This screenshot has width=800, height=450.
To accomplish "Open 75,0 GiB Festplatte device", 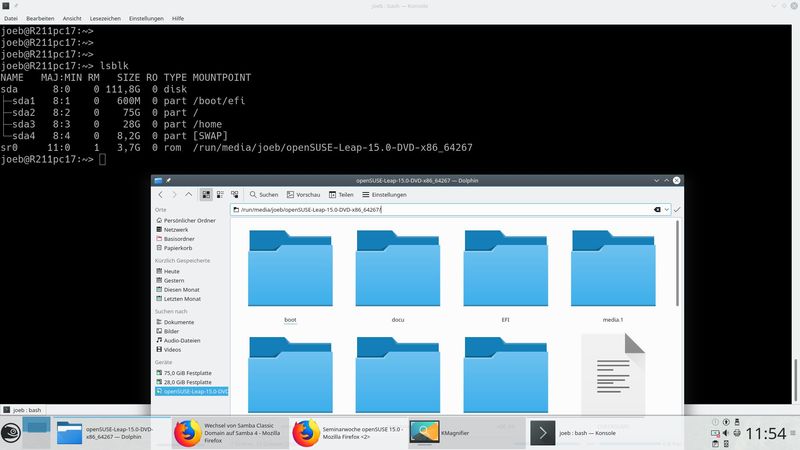I will point(184,373).
